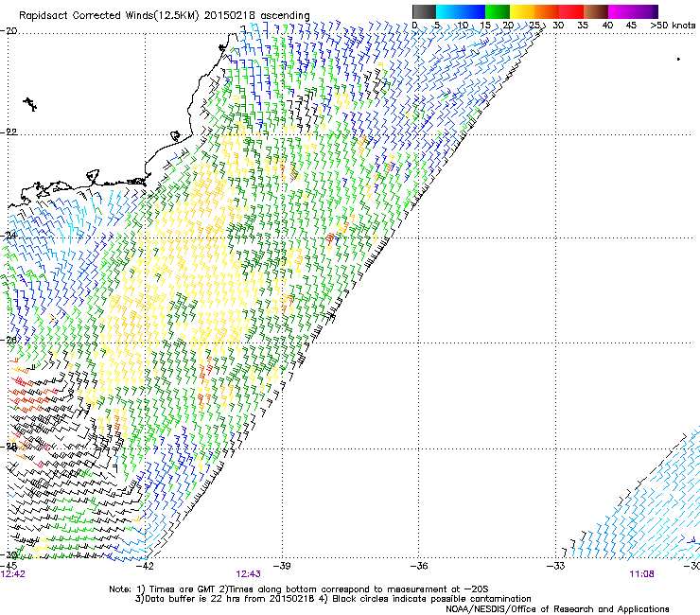
Task: Click the '-24' latitude axis label
Action: (9, 236)
